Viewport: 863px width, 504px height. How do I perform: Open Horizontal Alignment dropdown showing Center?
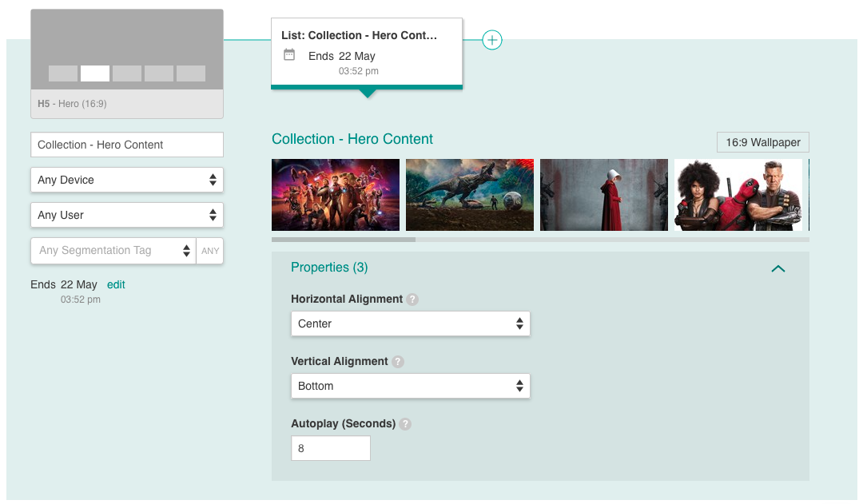coord(411,323)
